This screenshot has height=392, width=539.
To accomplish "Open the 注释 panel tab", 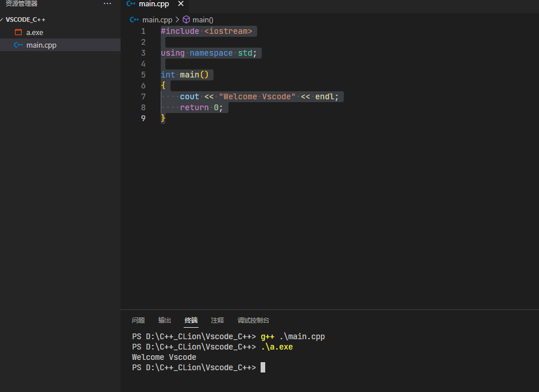I will pos(218,320).
